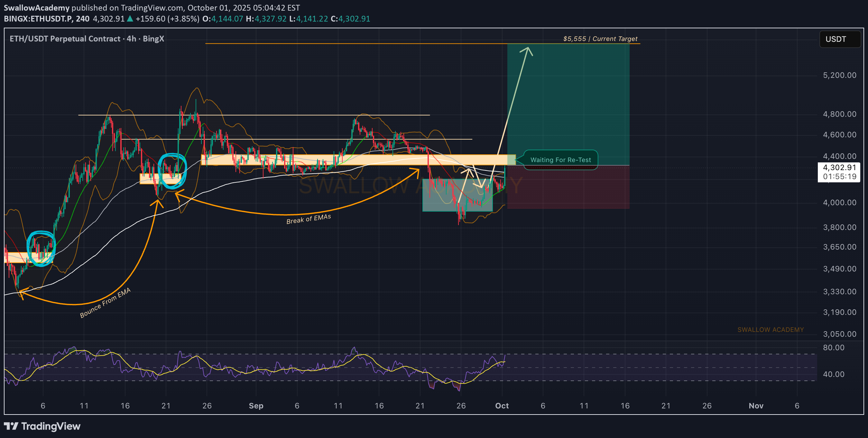Viewport: 868px width, 438px height.
Task: Click the current price label 4,302.91
Action: click(x=839, y=168)
